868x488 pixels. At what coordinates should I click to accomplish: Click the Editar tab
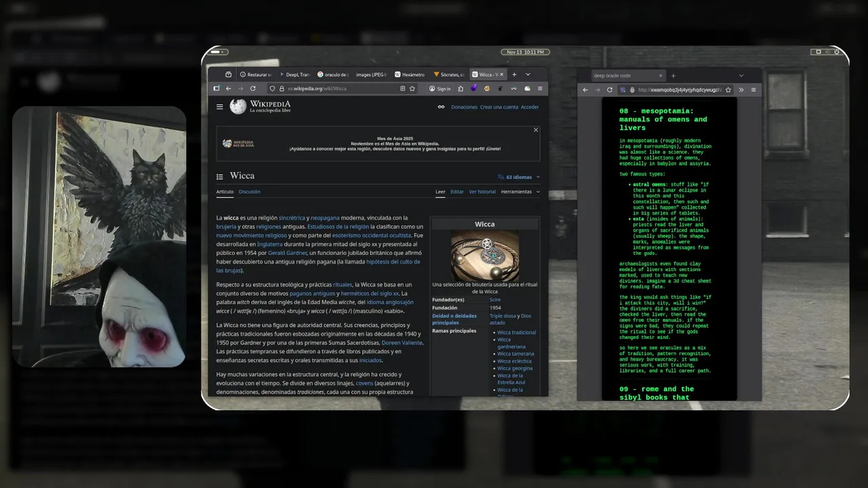click(457, 192)
